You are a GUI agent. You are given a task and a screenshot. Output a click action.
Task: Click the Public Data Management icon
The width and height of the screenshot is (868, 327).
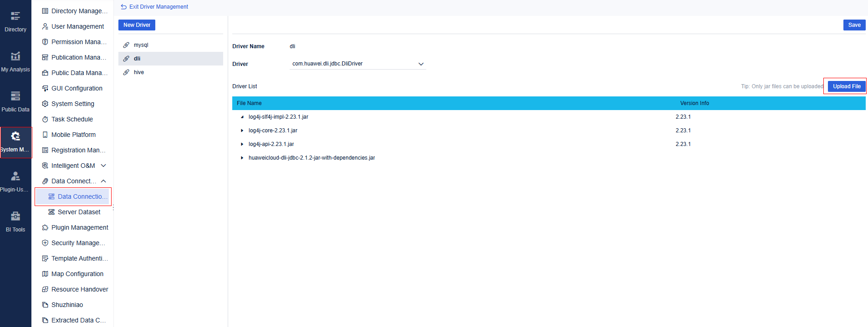click(x=45, y=73)
